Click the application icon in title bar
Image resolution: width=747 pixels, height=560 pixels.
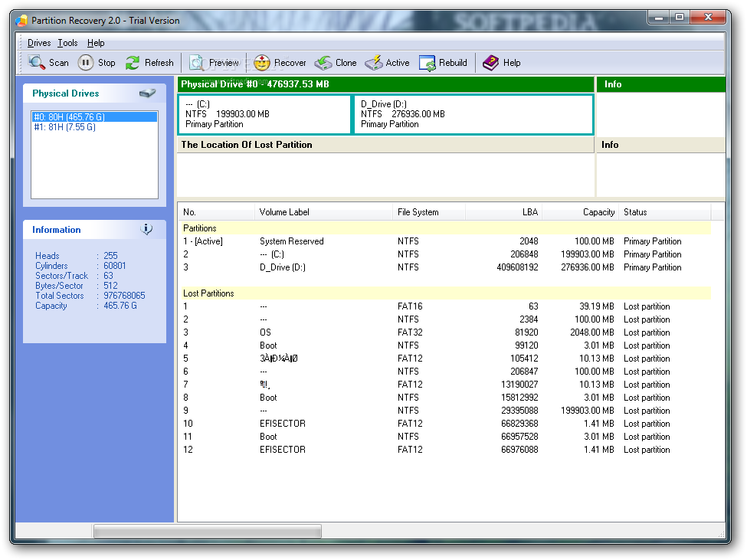[21, 21]
